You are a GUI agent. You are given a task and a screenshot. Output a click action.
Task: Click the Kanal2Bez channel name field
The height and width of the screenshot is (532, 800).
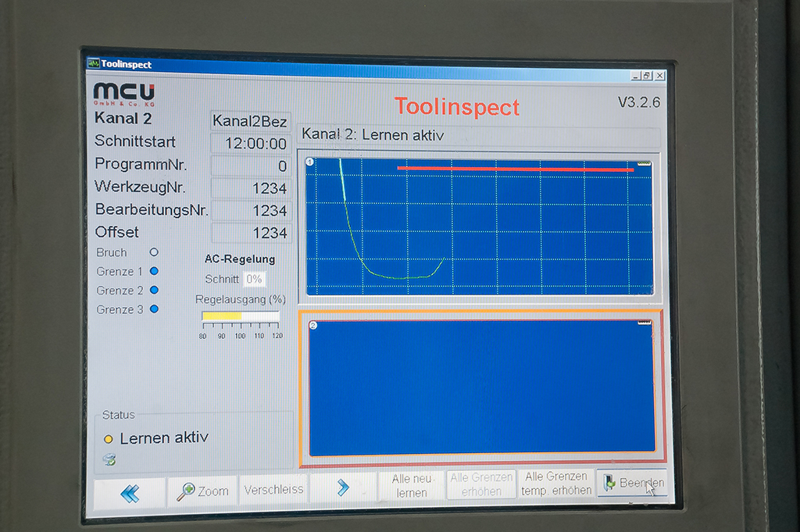point(250,121)
